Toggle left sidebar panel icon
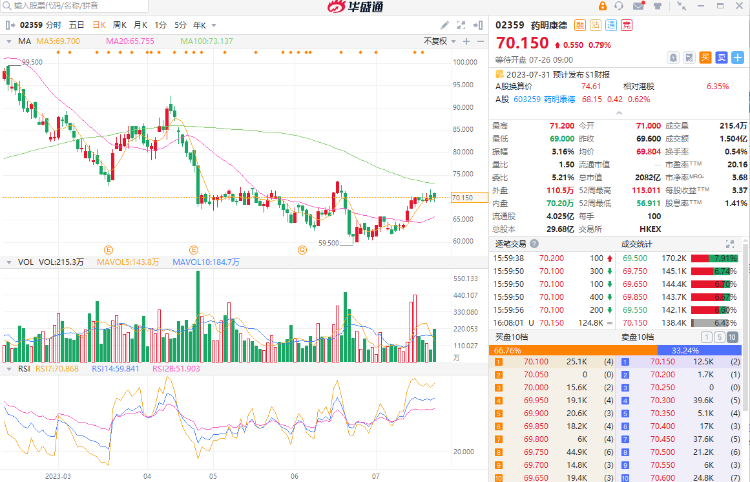 point(10,25)
